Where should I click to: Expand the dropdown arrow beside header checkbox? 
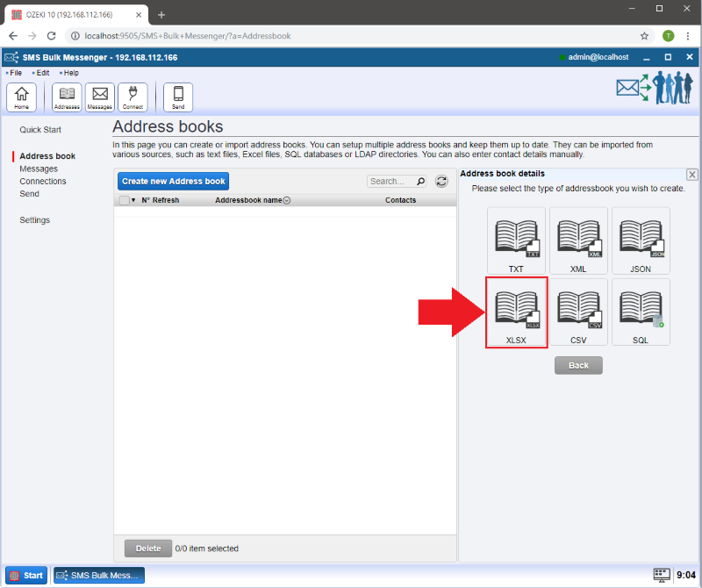tap(133, 200)
